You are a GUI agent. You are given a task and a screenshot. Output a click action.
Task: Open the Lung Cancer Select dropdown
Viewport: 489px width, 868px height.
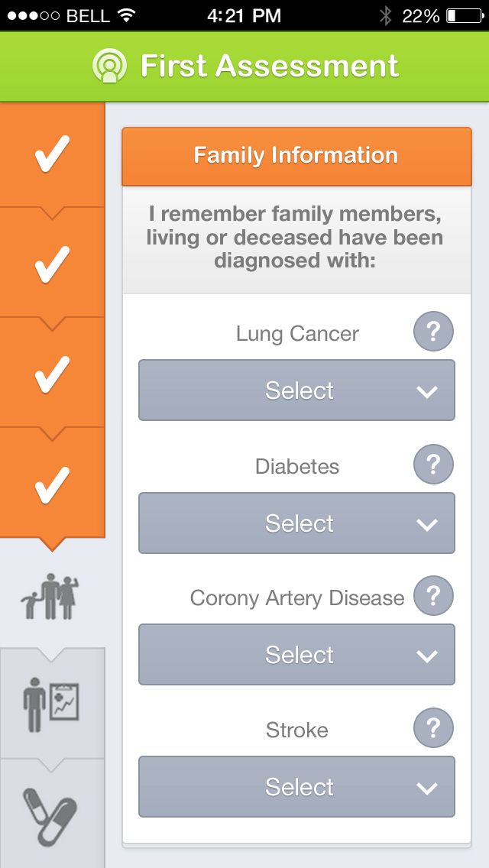pos(296,390)
